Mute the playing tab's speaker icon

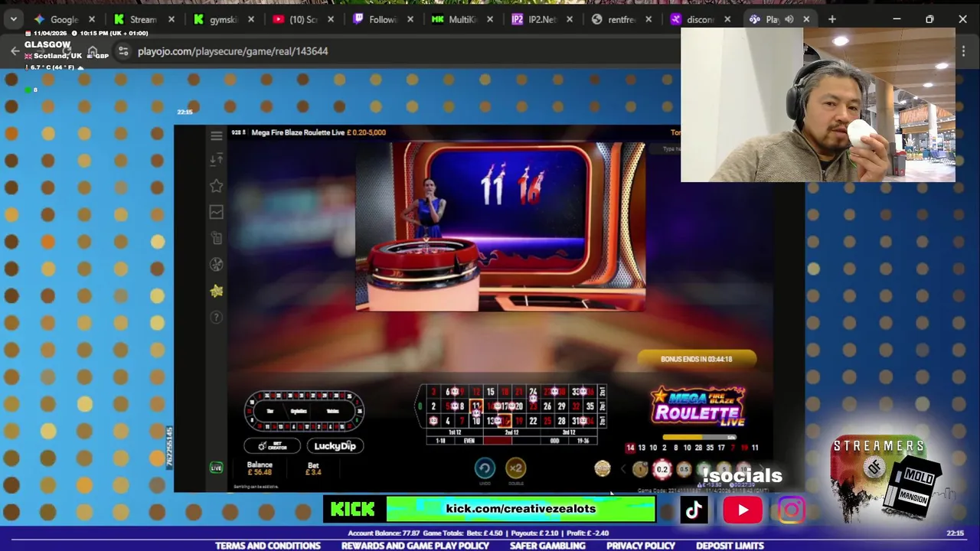[789, 19]
